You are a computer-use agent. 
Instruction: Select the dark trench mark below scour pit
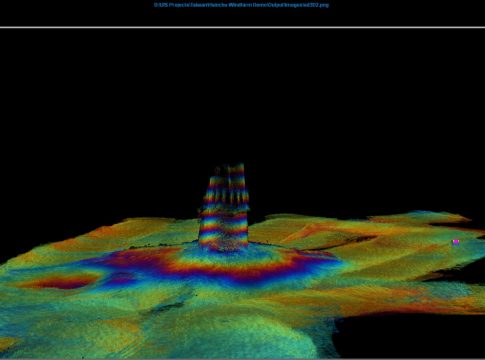coord(168,307)
